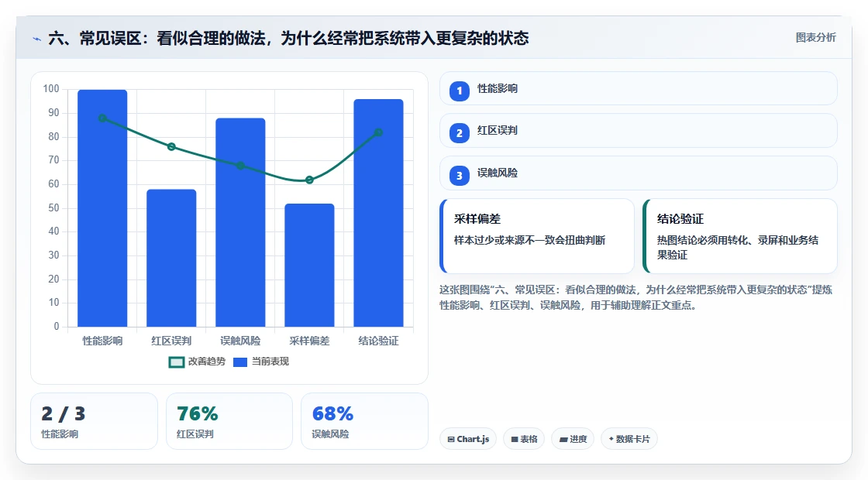This screenshot has height=480, width=868.
Task: Click the trend line point above 红区误判
Action: [x=171, y=146]
